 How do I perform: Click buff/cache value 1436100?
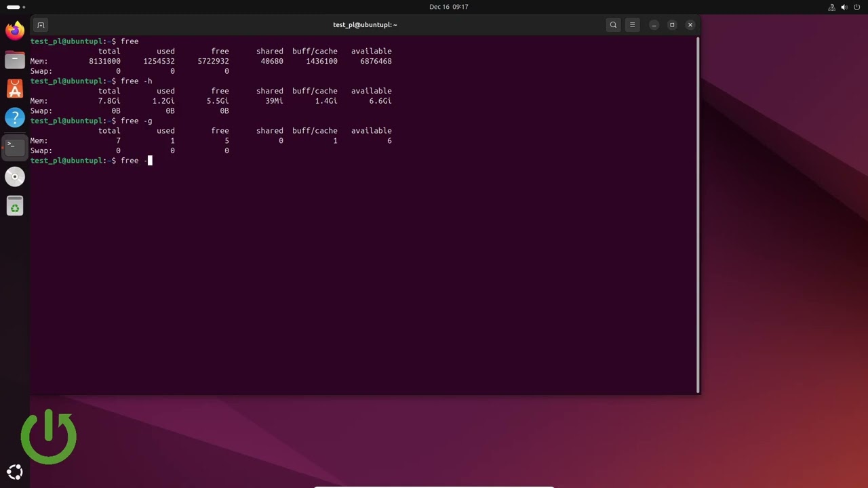click(x=321, y=61)
